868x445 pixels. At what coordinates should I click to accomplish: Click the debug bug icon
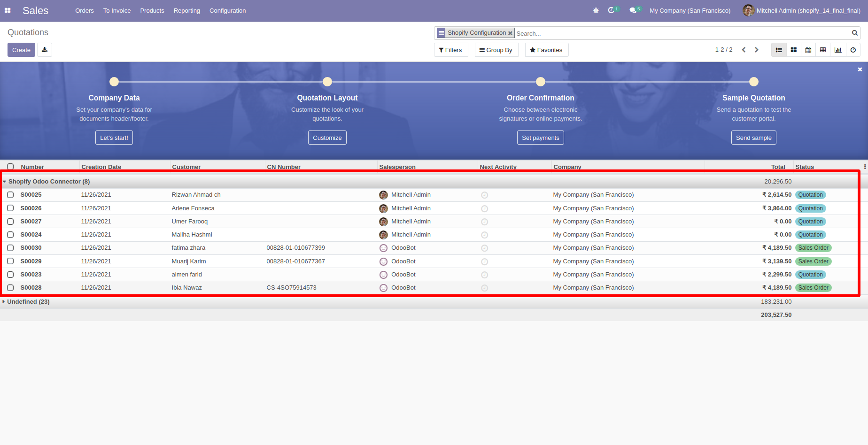(x=596, y=10)
